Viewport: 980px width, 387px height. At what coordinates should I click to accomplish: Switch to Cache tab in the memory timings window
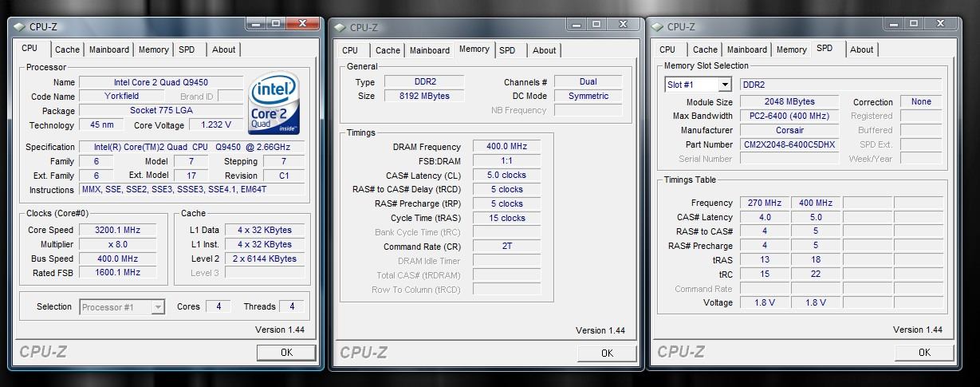[x=388, y=50]
